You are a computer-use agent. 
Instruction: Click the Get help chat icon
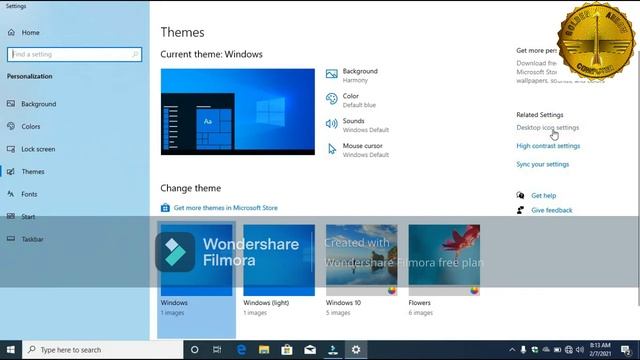[x=520, y=195]
